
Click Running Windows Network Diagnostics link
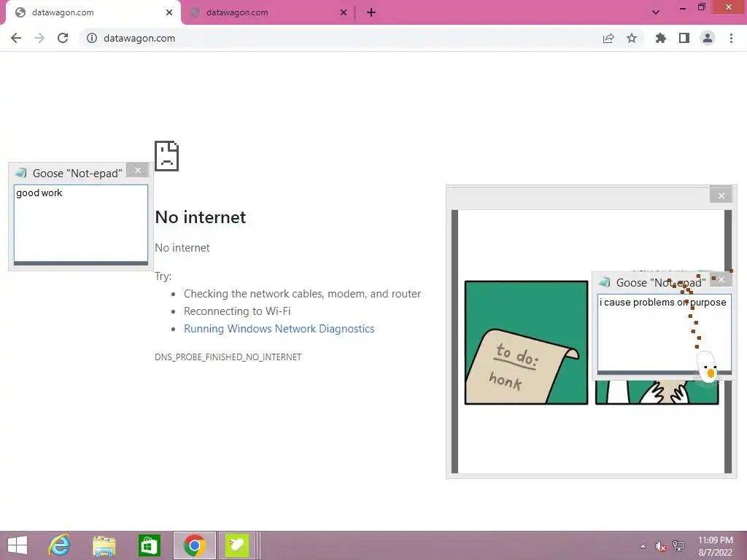pos(279,329)
